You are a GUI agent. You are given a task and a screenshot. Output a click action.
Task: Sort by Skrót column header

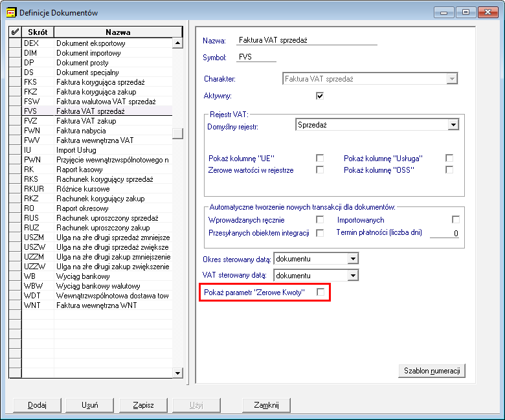pos(38,32)
